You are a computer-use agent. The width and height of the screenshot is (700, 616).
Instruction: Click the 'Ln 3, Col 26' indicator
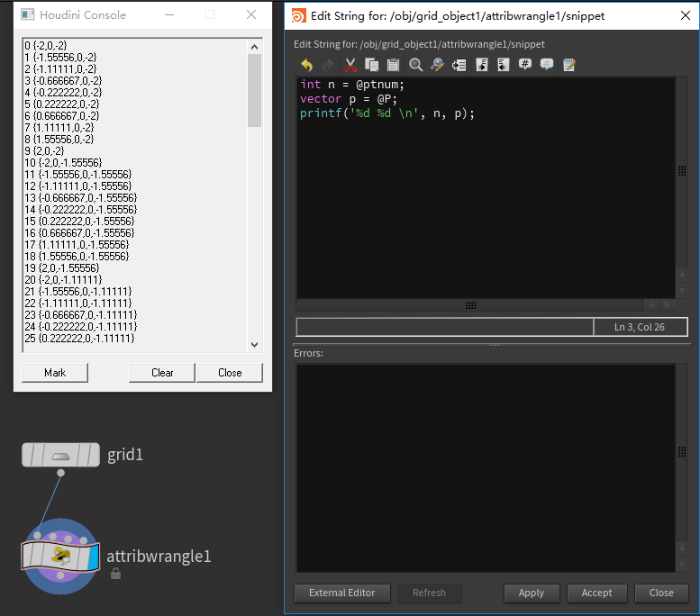641,327
